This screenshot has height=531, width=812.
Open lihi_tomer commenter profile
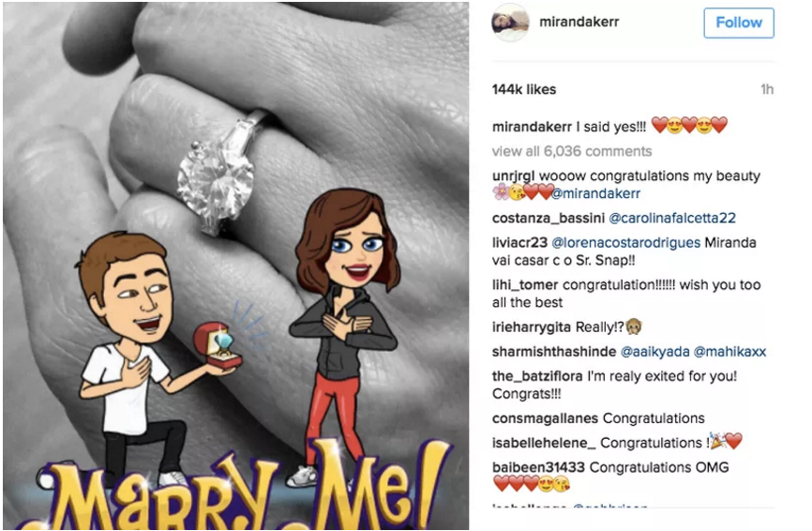pos(525,285)
